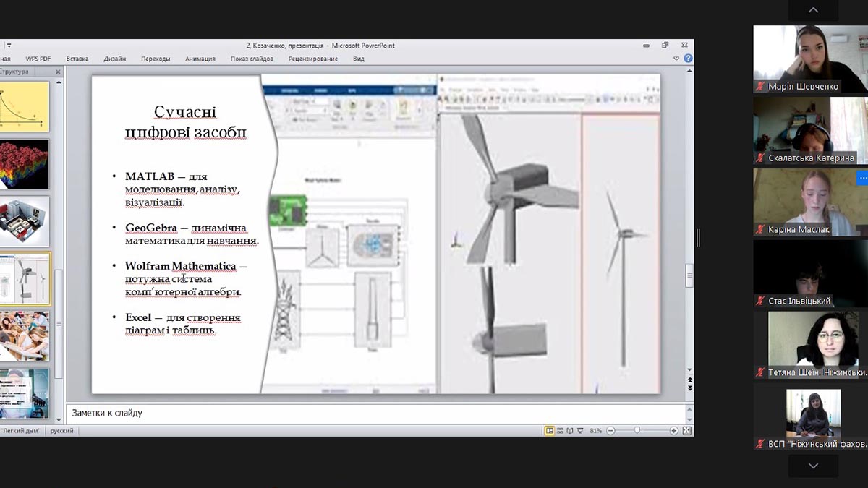Click the русский language indicator
Image resolution: width=868 pixels, height=488 pixels.
click(61, 431)
